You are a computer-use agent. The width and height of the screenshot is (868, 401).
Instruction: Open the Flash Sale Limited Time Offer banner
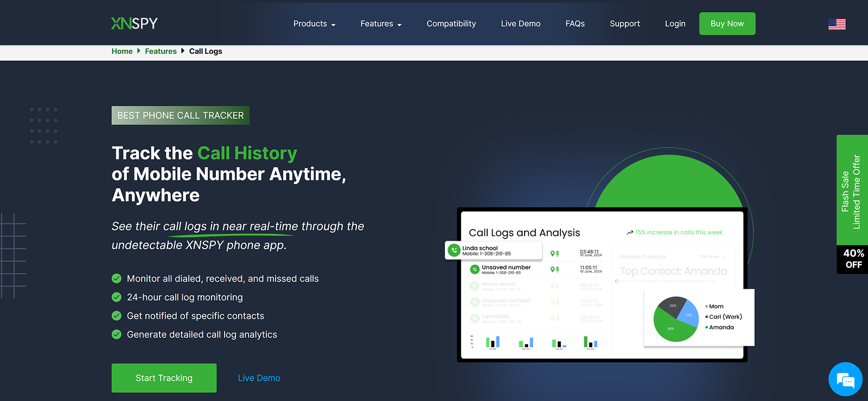pos(852,190)
